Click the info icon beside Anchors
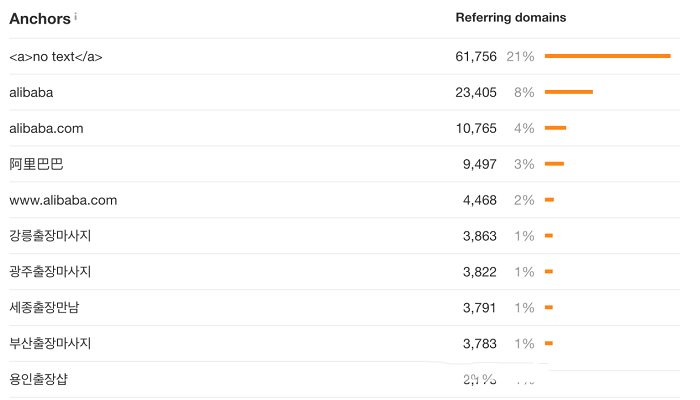The width and height of the screenshot is (700, 400). [x=75, y=17]
